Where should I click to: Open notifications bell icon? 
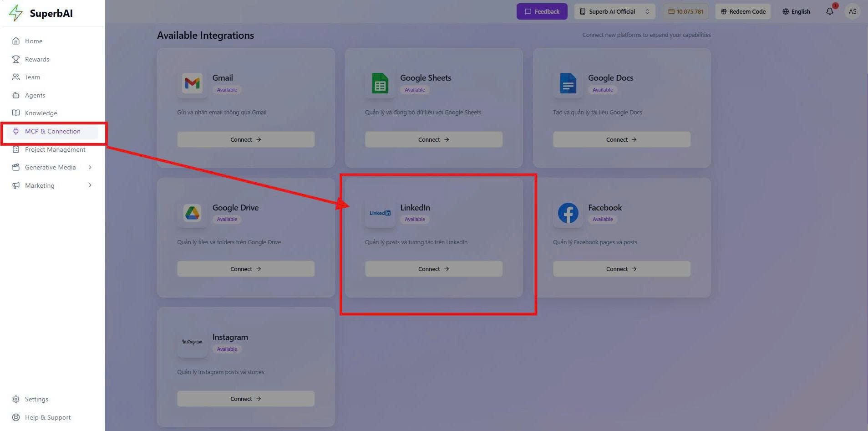coord(829,11)
